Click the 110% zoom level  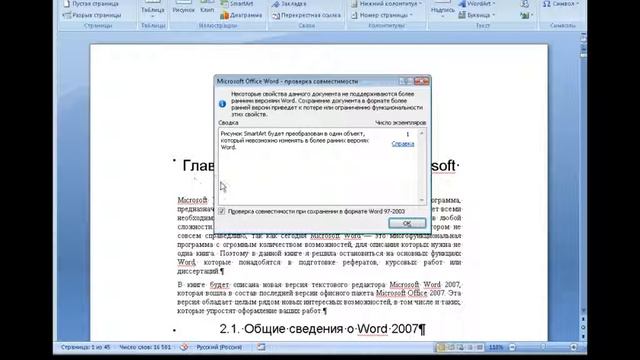click(x=496, y=347)
